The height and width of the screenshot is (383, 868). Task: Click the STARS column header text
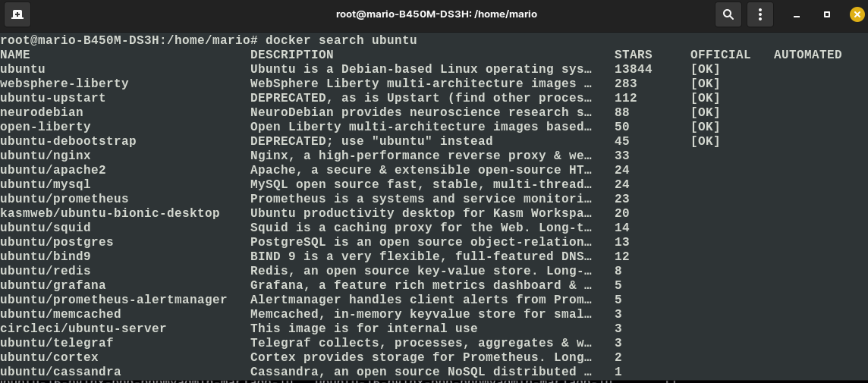tap(634, 55)
